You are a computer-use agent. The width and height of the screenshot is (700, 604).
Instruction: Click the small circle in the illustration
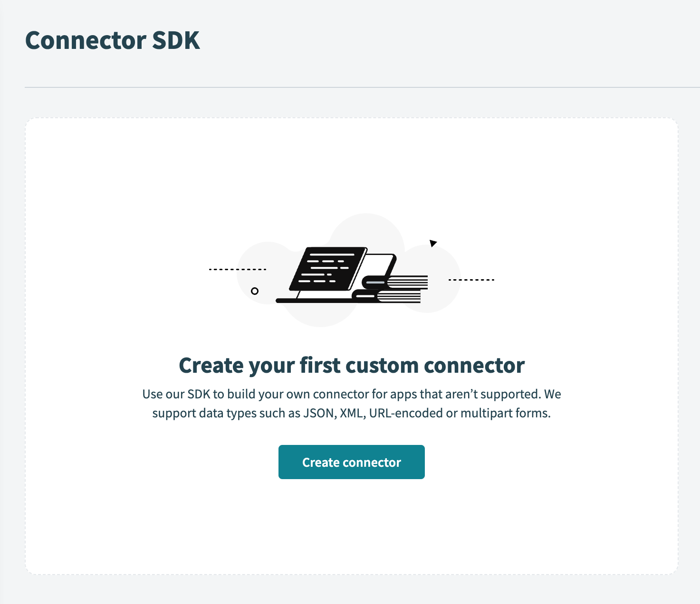tap(255, 291)
